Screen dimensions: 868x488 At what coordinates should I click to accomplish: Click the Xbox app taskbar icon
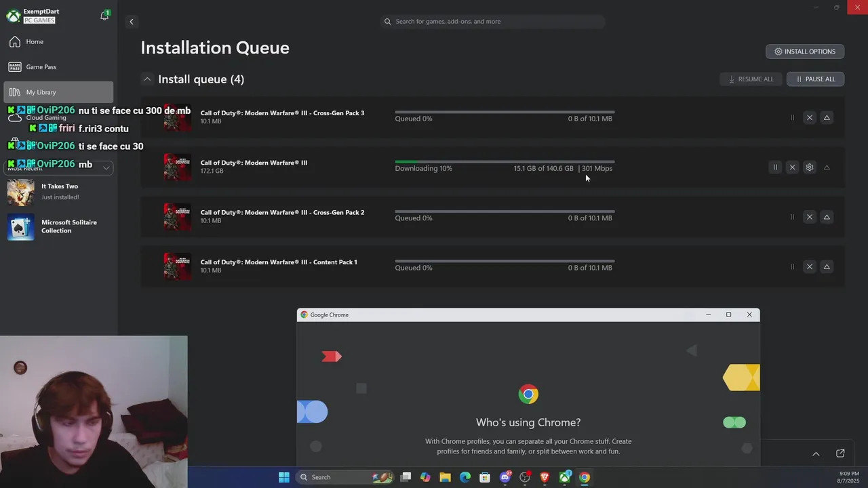pos(564,477)
